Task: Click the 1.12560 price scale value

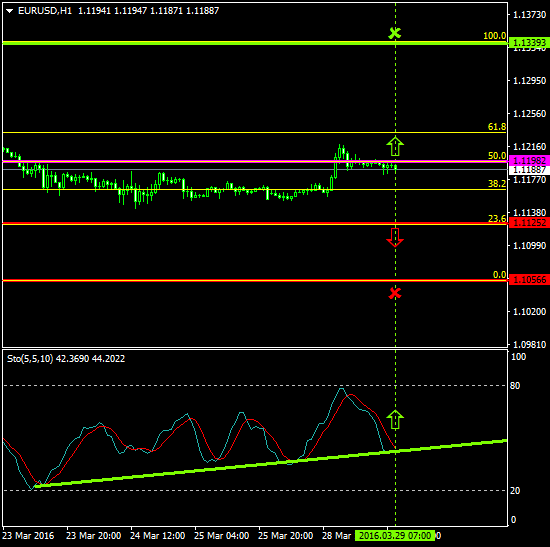Action: pos(530,114)
